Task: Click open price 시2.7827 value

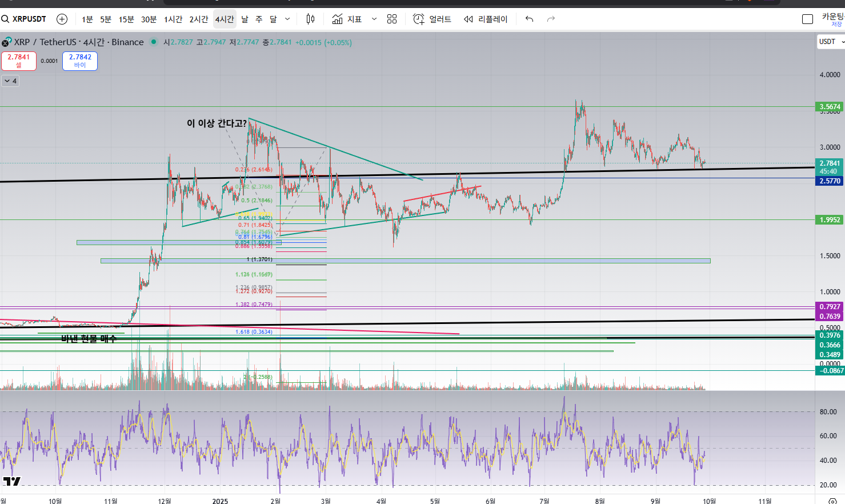Action: [x=178, y=42]
